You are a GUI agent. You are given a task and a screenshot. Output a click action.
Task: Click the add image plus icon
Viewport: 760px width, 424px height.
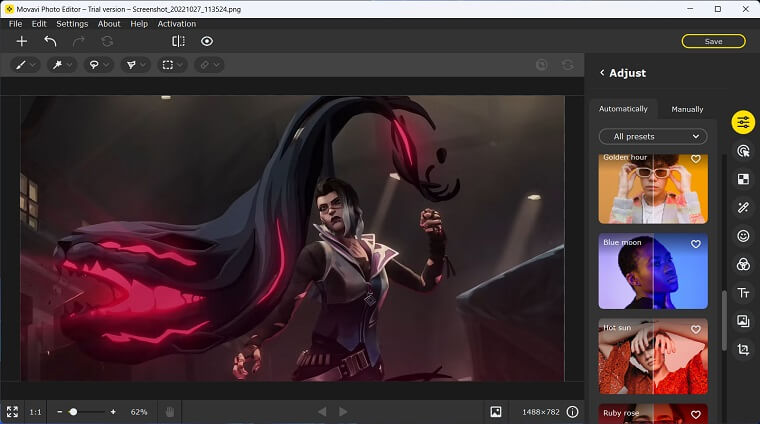22,42
